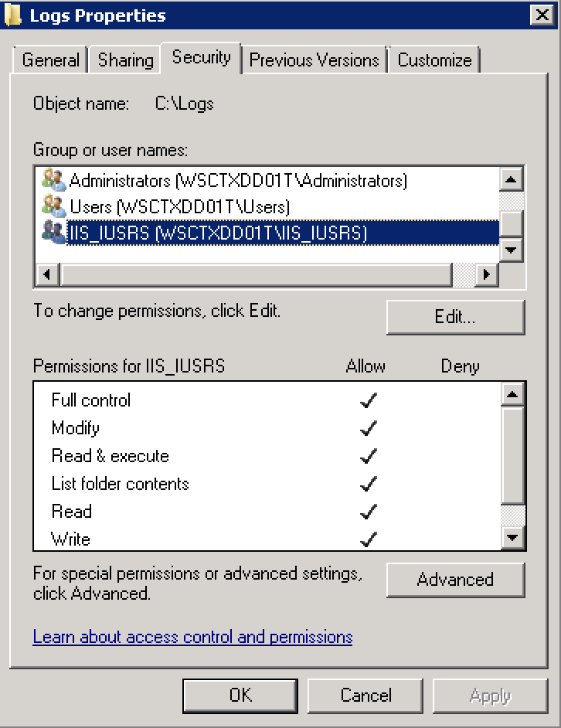The height and width of the screenshot is (728, 561).
Task: Go to Previous Versions tab
Action: pos(314,60)
